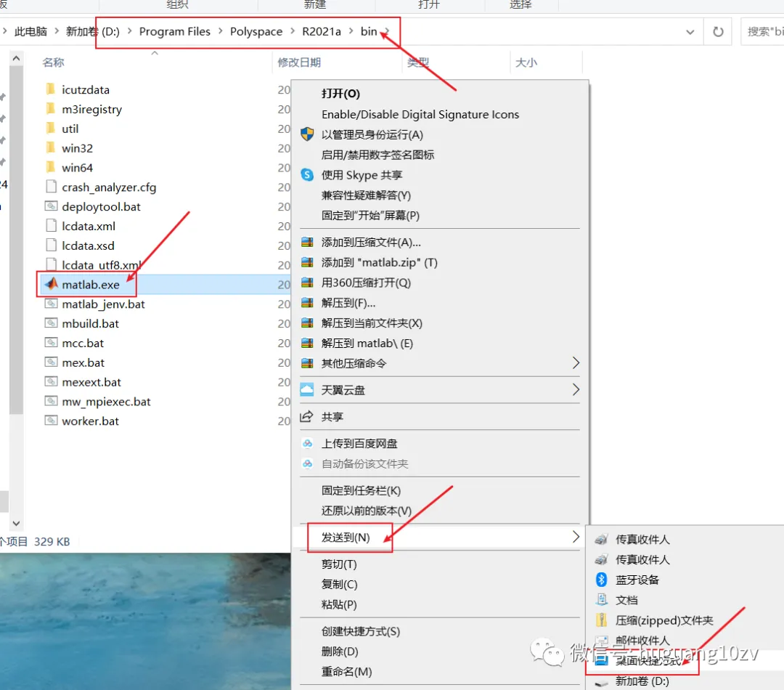Click the matlab.exe file icon

click(51, 284)
